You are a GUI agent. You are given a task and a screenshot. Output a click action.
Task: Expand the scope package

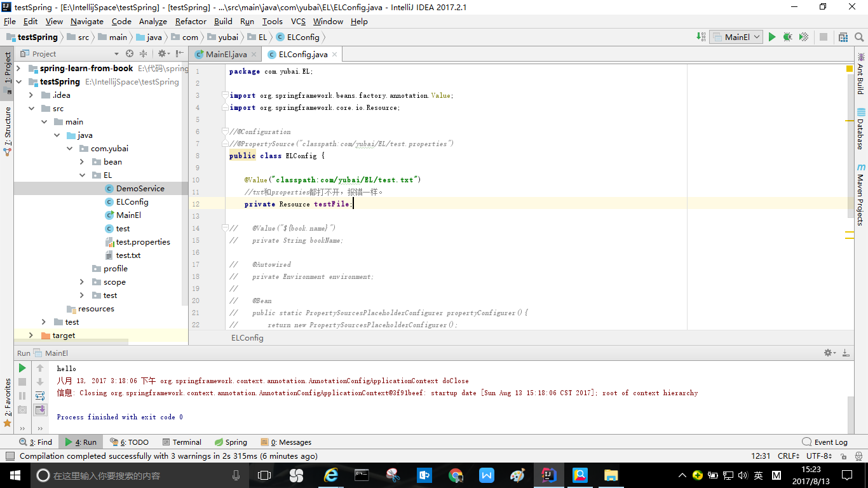[x=82, y=282]
